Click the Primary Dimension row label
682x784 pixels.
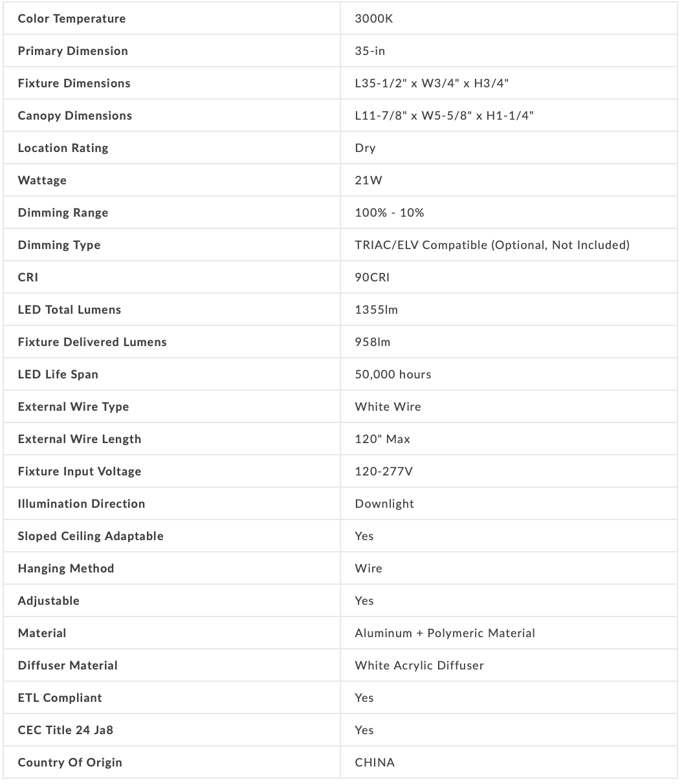(73, 51)
